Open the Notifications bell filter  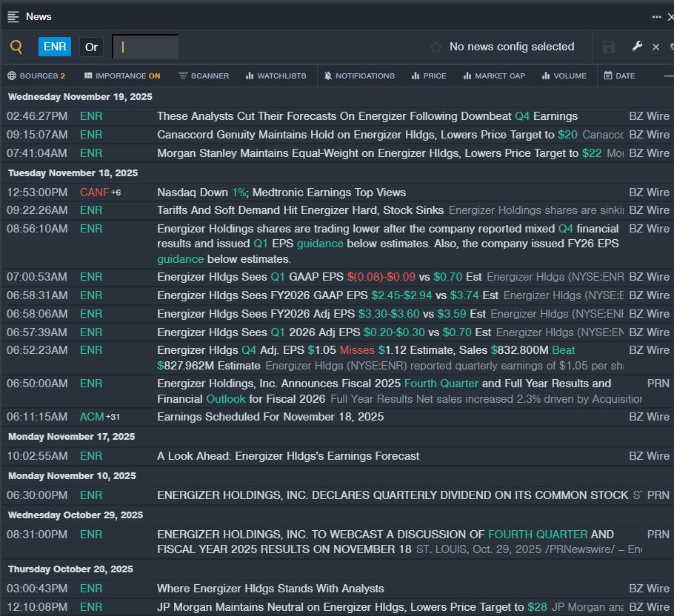pyautogui.click(x=360, y=76)
